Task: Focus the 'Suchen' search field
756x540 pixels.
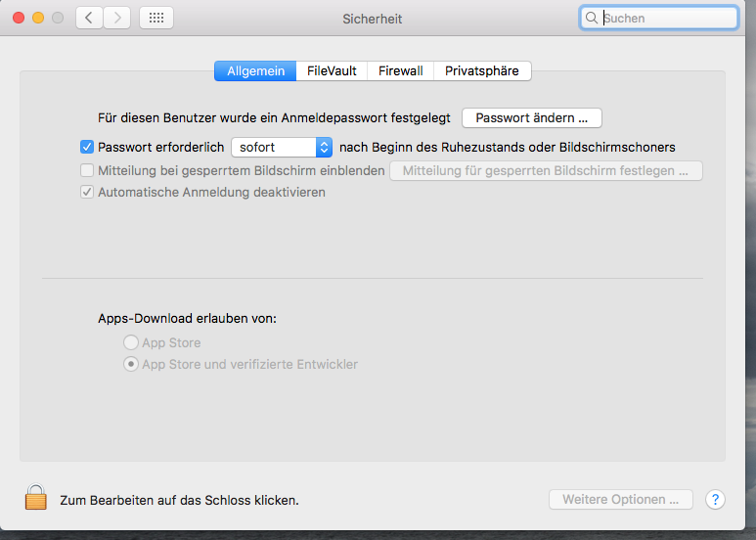Action: (667, 18)
